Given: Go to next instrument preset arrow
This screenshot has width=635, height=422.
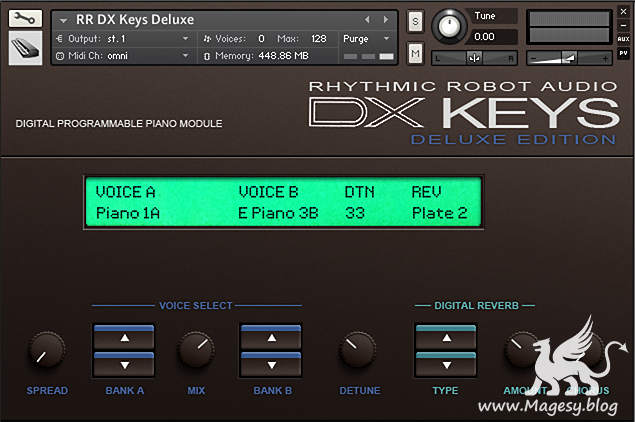Looking at the screenshot, I should 386,19.
